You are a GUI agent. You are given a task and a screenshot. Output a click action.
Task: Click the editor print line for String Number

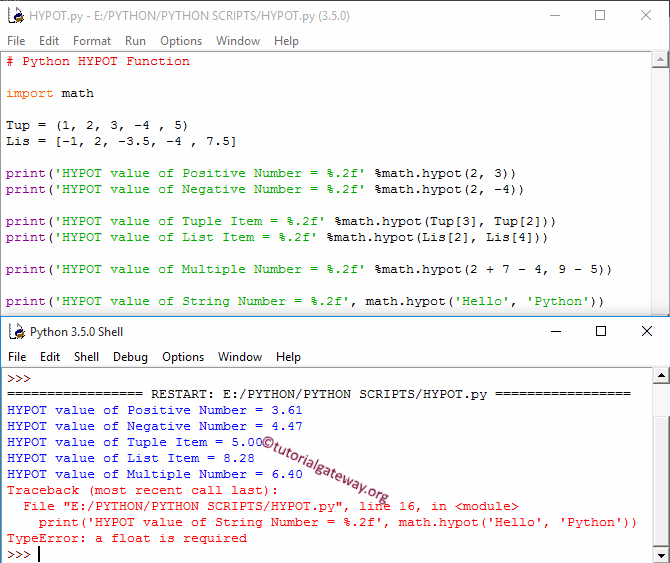pyautogui.click(x=305, y=302)
